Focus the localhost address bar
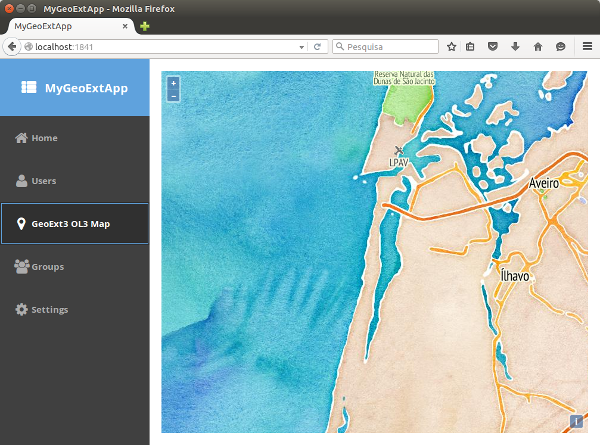The width and height of the screenshot is (600, 445). [x=165, y=47]
